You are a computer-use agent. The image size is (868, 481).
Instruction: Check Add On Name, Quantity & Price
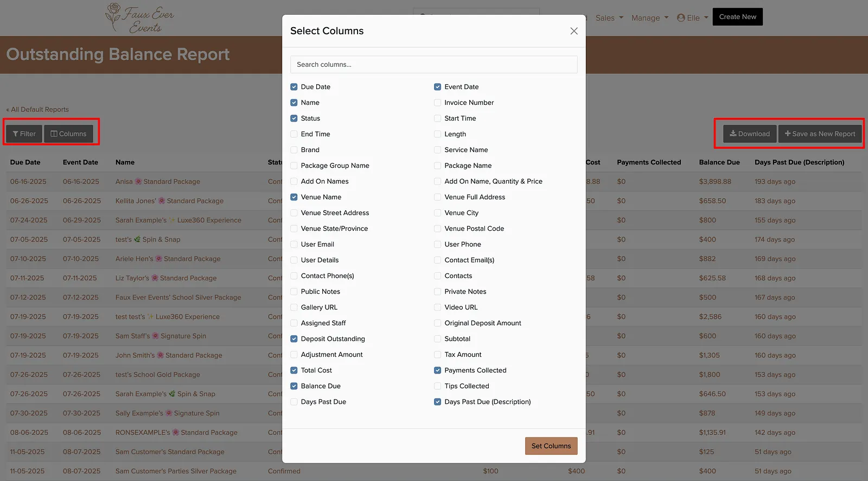click(437, 181)
